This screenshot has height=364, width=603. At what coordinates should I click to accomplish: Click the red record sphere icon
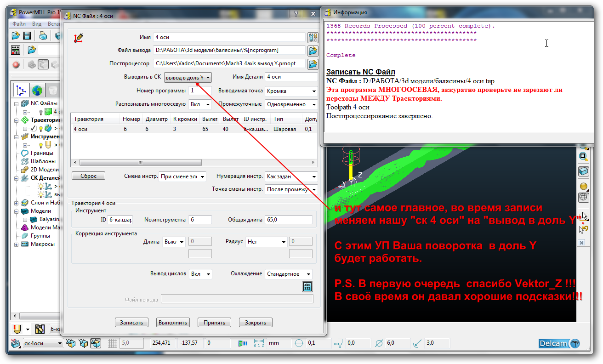click(x=16, y=65)
